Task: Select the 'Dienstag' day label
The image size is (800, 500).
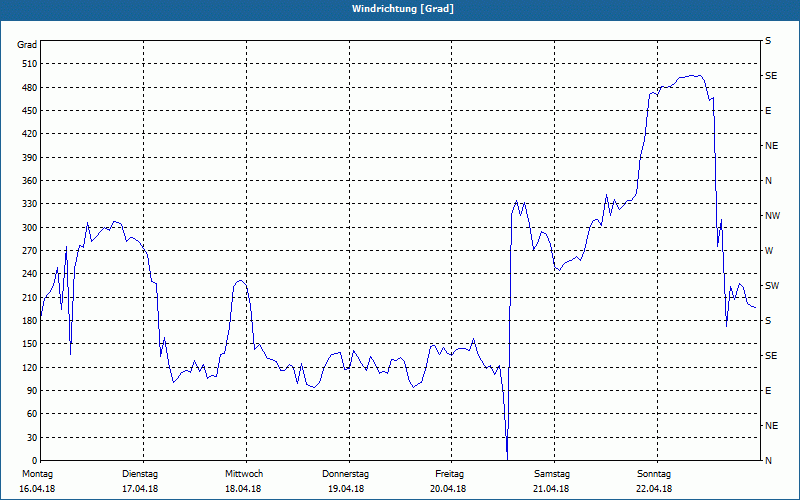Action: tap(140, 474)
